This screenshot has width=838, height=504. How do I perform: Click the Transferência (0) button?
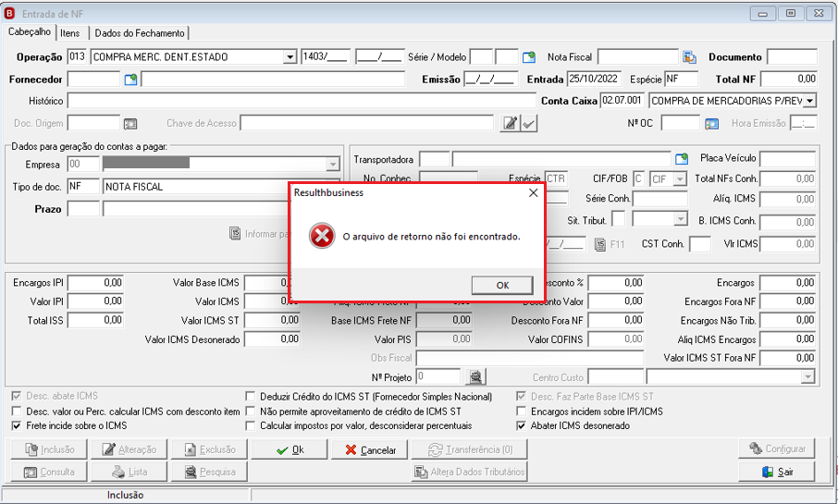pyautogui.click(x=469, y=449)
